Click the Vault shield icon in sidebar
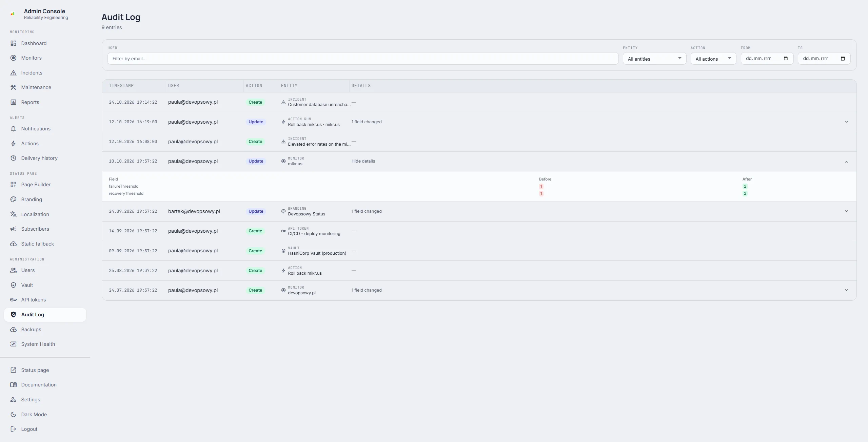 click(13, 285)
